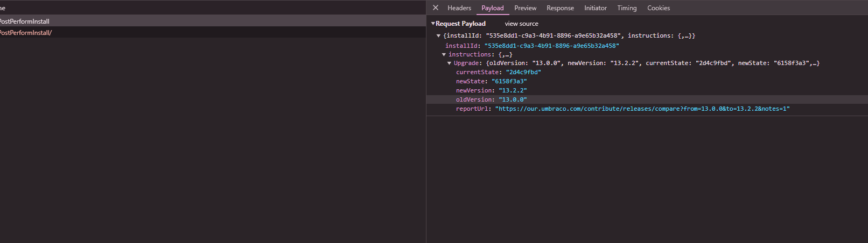Open the Response tab

[560, 8]
